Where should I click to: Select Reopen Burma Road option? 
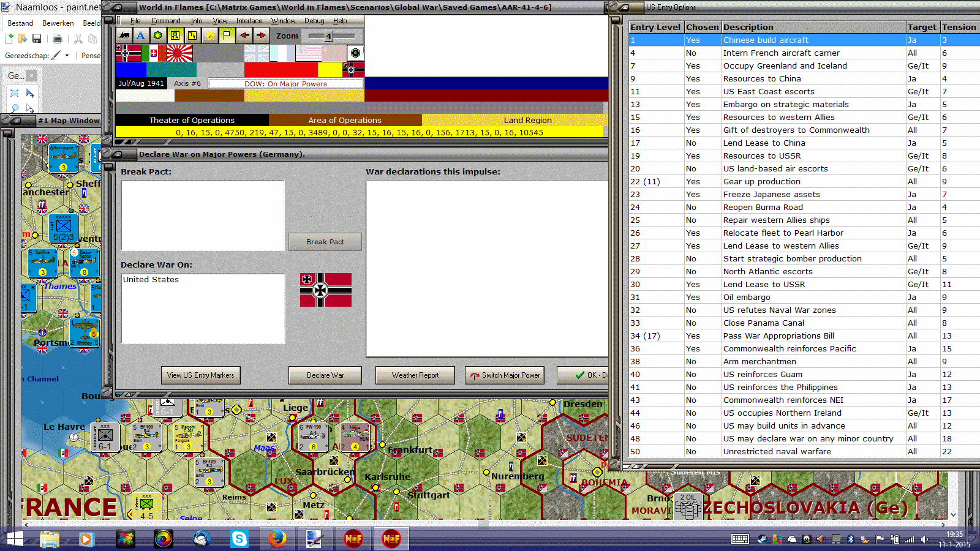(x=804, y=208)
